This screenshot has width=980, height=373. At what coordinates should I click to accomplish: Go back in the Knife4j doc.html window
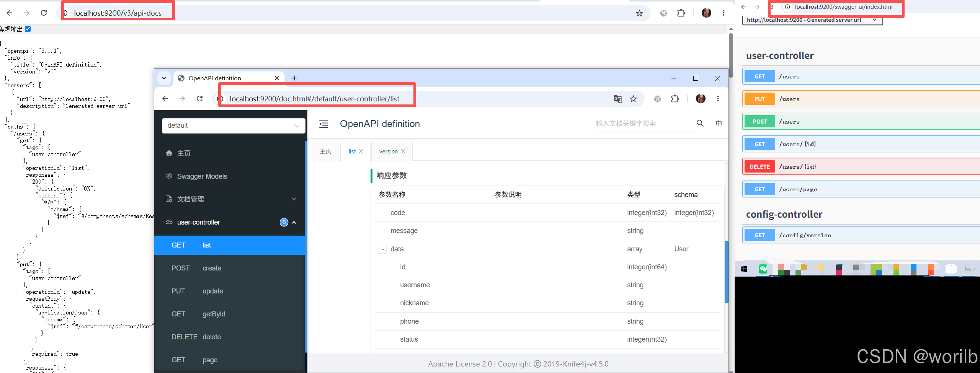pos(165,99)
